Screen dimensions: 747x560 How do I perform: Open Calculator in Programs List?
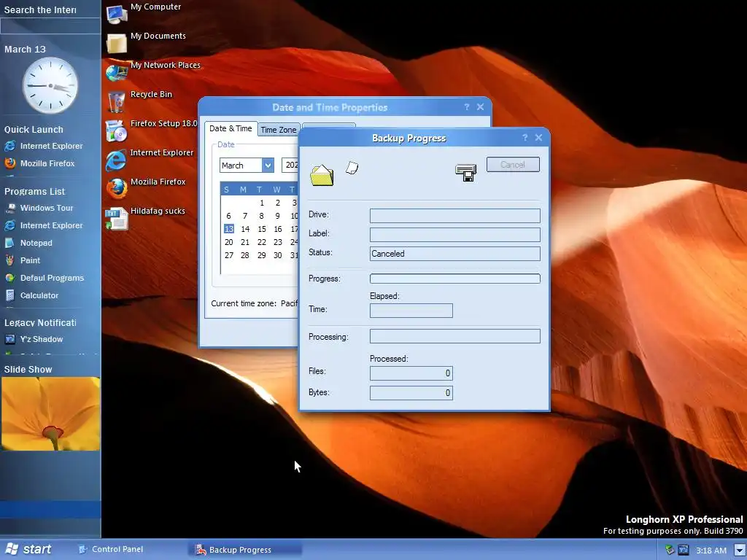pos(31,296)
